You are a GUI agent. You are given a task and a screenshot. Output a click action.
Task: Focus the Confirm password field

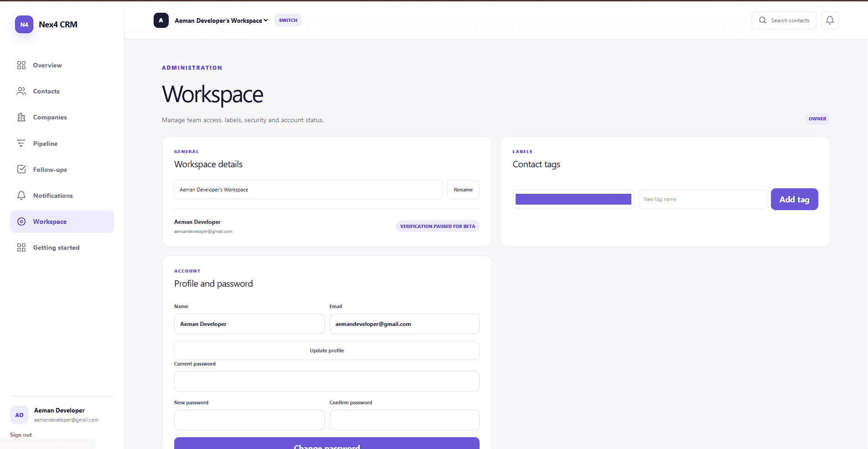(404, 420)
